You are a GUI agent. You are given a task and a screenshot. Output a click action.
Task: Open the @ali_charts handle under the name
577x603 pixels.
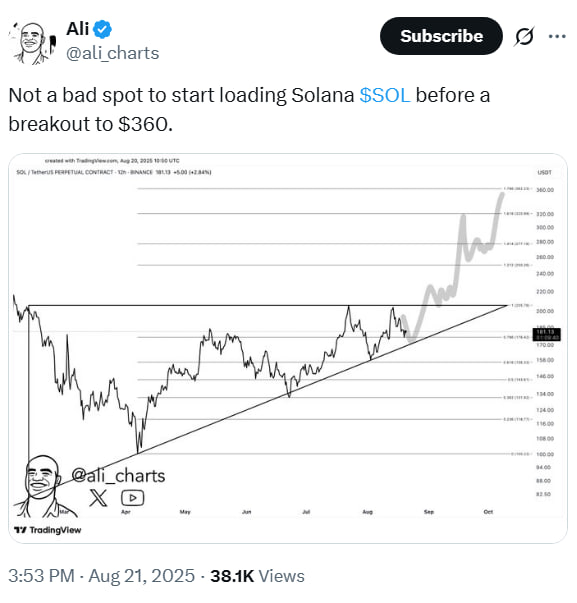coord(113,53)
